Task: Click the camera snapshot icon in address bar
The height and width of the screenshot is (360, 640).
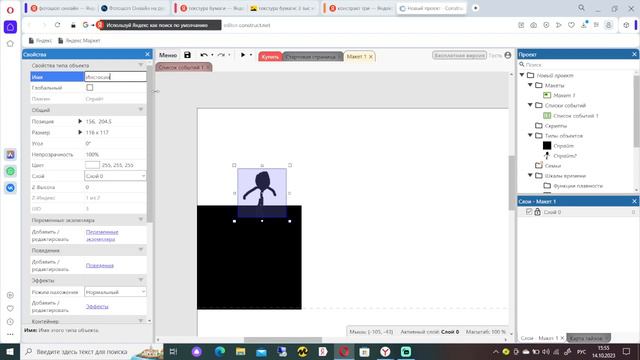Action: [x=533, y=25]
